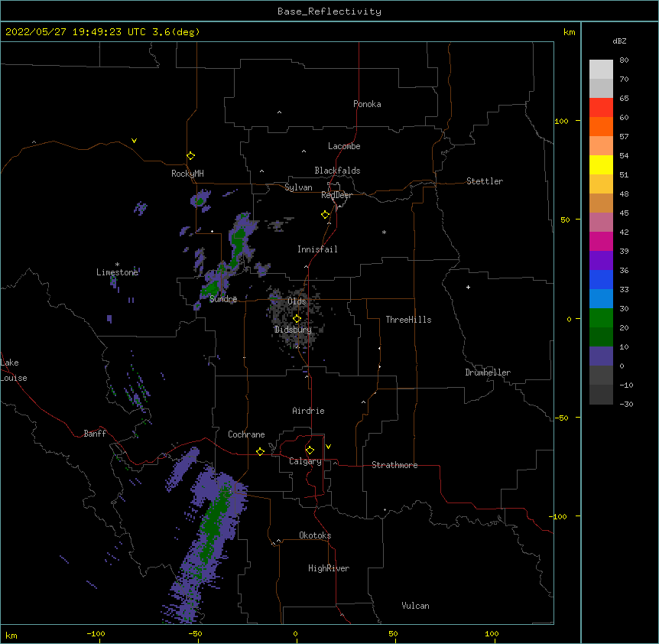The height and width of the screenshot is (644, 659).
Task: Click the RedDeer city label
Action: click(x=336, y=195)
